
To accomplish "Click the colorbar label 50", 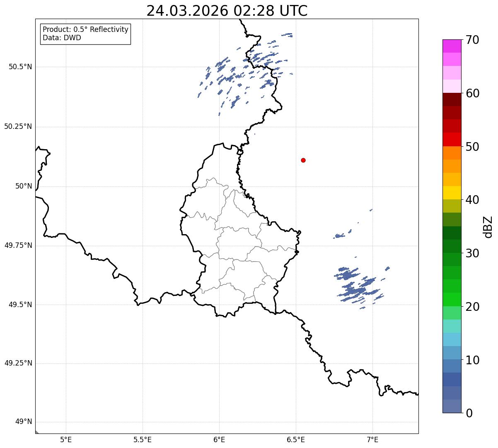I will pos(473,147).
